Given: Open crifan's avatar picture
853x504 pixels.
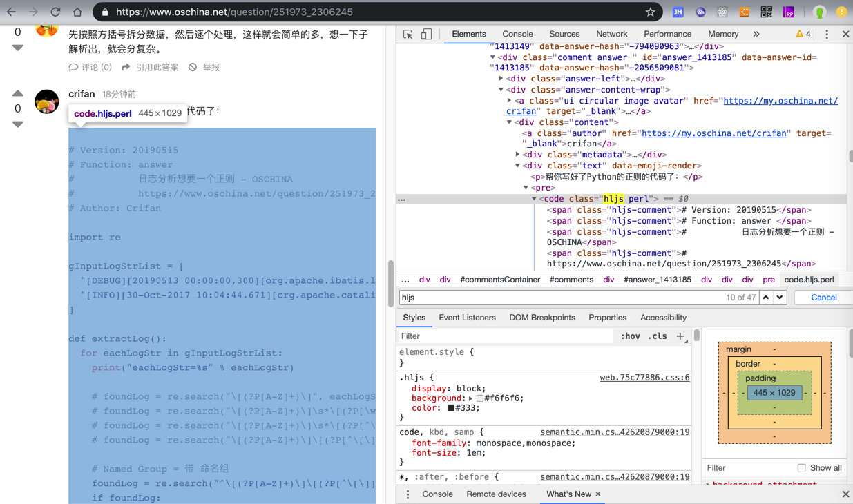Looking at the screenshot, I should click(x=47, y=101).
